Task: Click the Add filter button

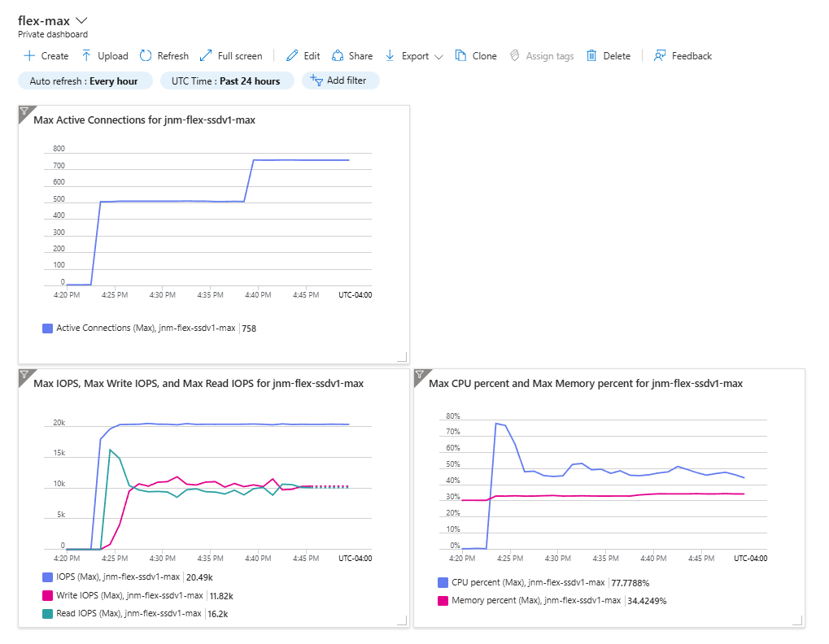Action: 341,80
